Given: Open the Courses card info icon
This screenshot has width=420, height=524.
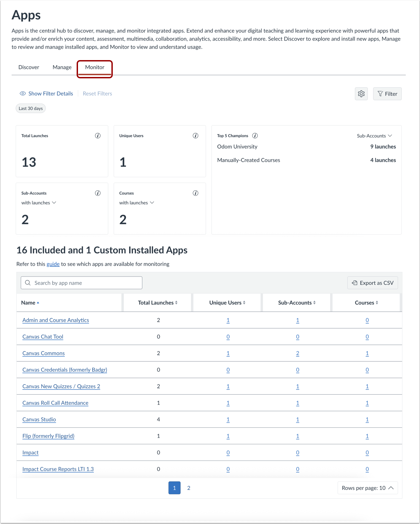Looking at the screenshot, I should [x=195, y=193].
